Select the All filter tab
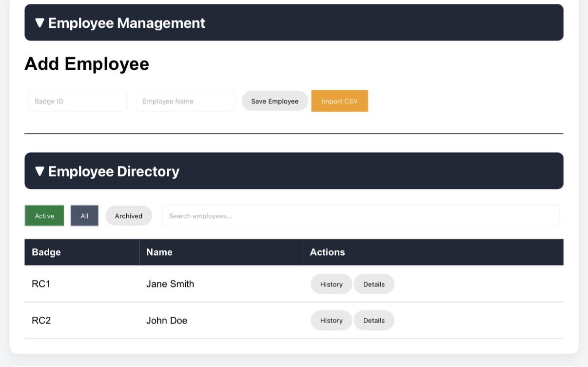588x367 pixels. (x=85, y=216)
